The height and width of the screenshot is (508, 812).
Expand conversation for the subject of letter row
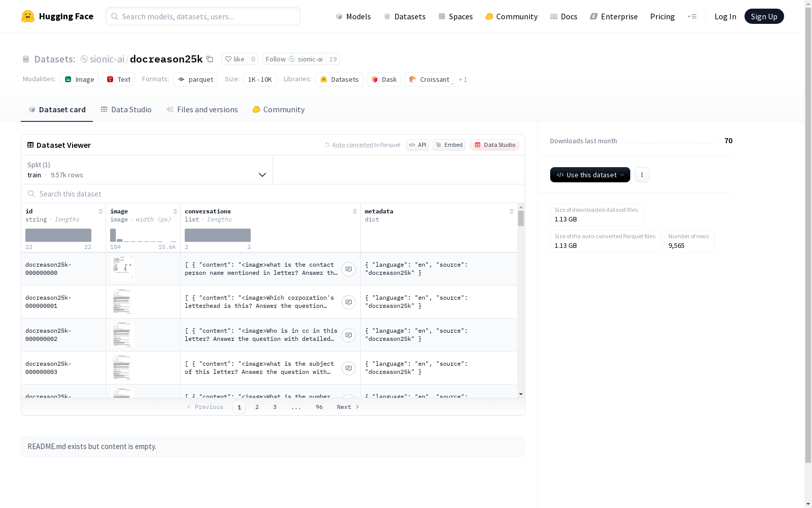coord(349,368)
